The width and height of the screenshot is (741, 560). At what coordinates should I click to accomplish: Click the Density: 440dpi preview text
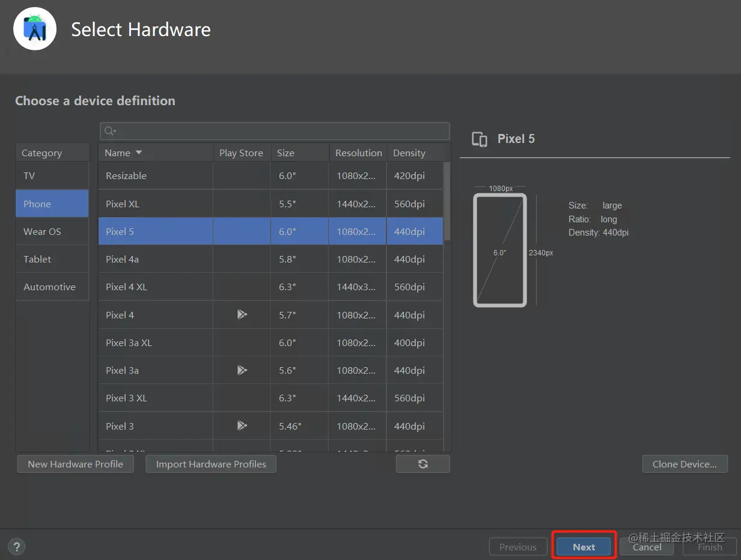599,233
